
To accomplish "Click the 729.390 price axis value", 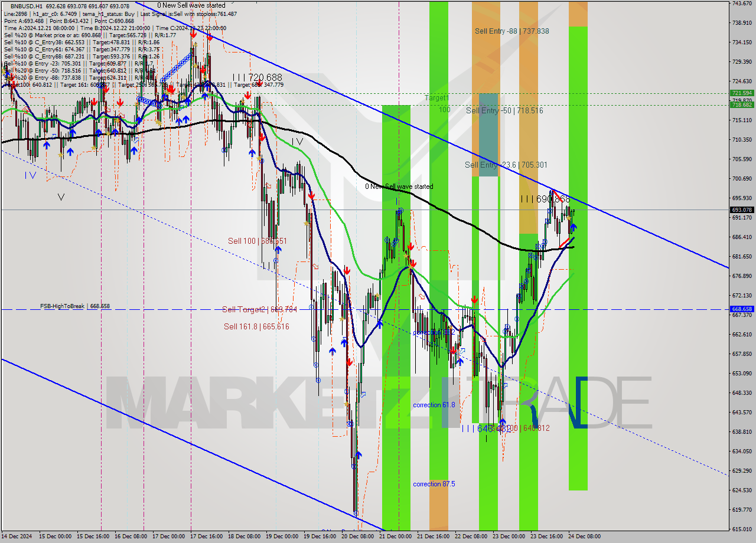I will click(x=742, y=62).
